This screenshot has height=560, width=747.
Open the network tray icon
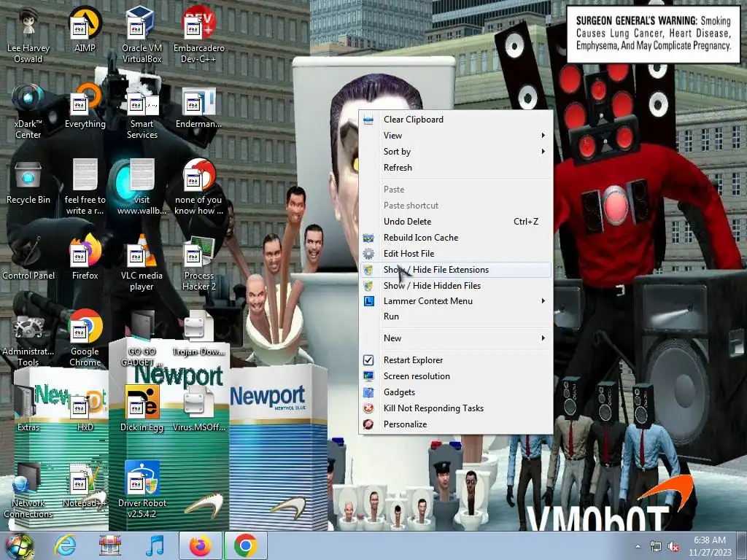click(x=656, y=547)
